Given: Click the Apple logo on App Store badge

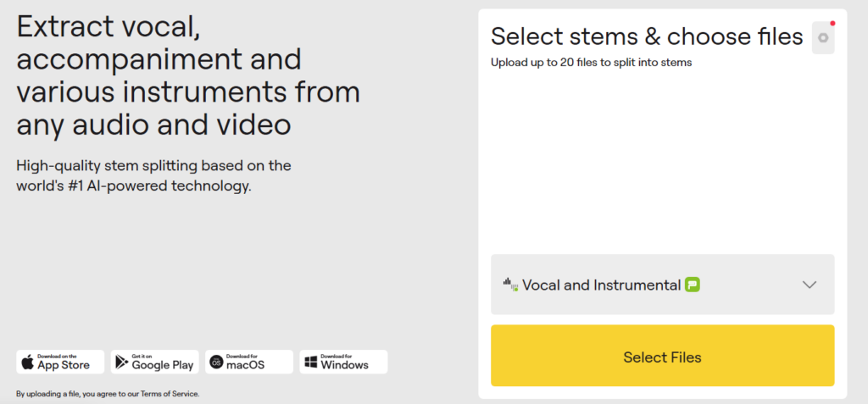Looking at the screenshot, I should [x=28, y=362].
